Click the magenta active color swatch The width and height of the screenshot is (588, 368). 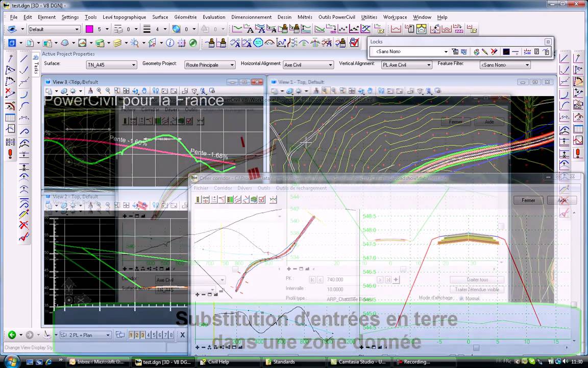coord(89,29)
